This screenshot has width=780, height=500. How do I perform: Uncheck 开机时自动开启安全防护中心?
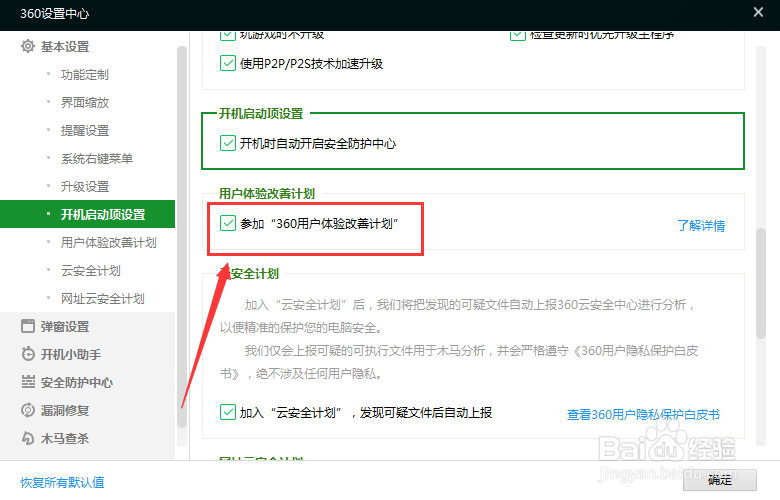click(x=228, y=143)
